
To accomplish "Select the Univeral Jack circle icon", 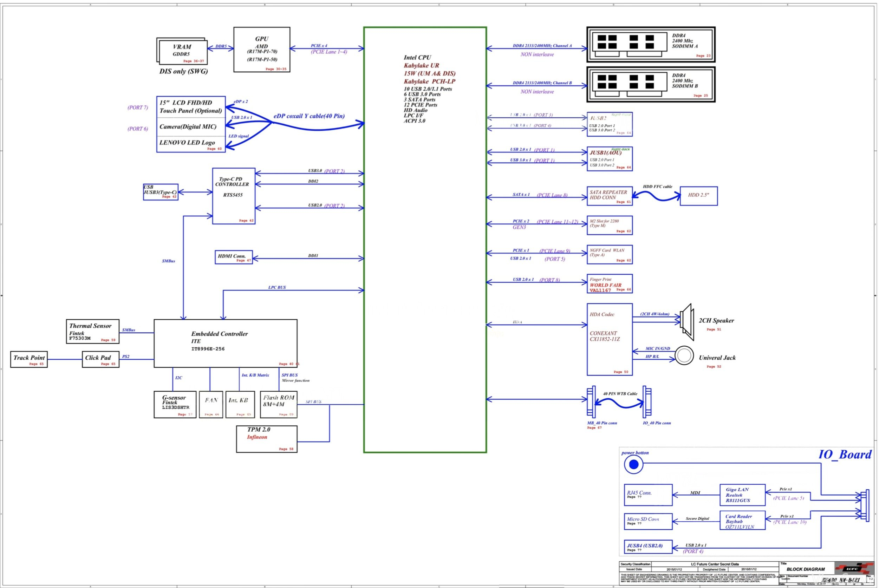I will coord(684,355).
